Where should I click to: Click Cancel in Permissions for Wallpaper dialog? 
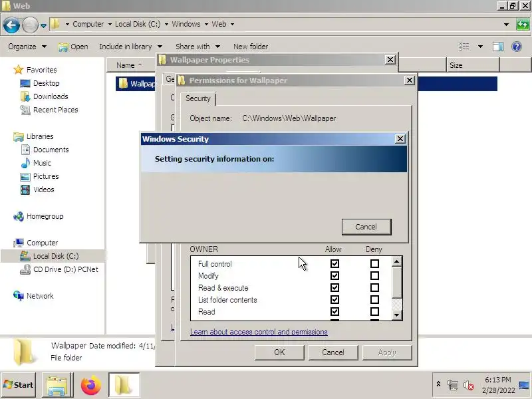[x=333, y=352]
